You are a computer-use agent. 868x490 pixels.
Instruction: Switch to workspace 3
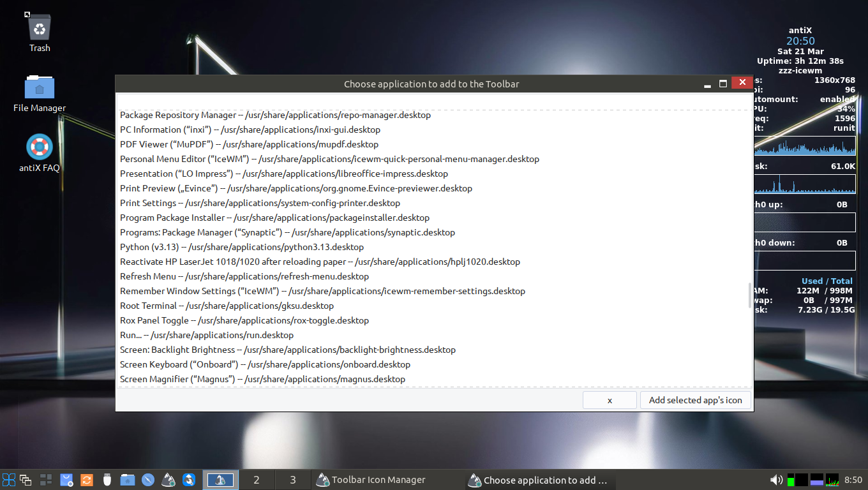(x=293, y=480)
